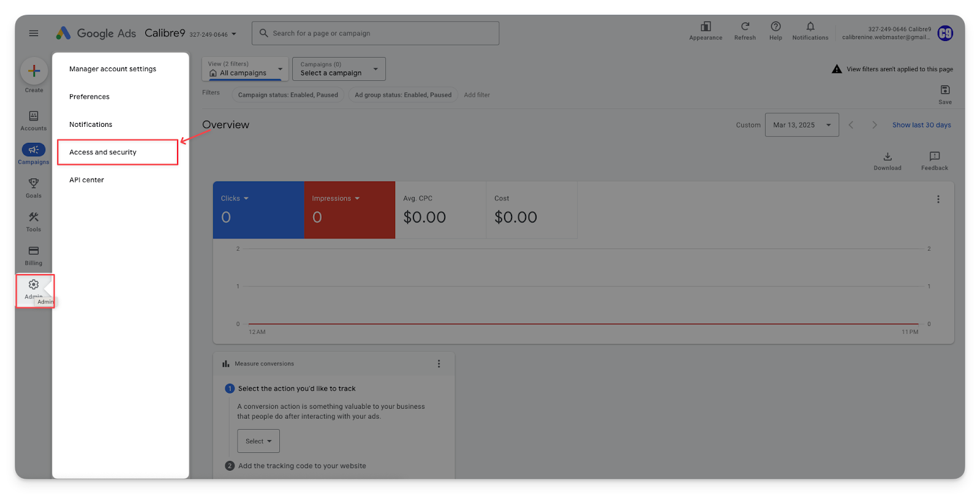Select Access and security menu item
980x494 pixels.
pos(103,153)
